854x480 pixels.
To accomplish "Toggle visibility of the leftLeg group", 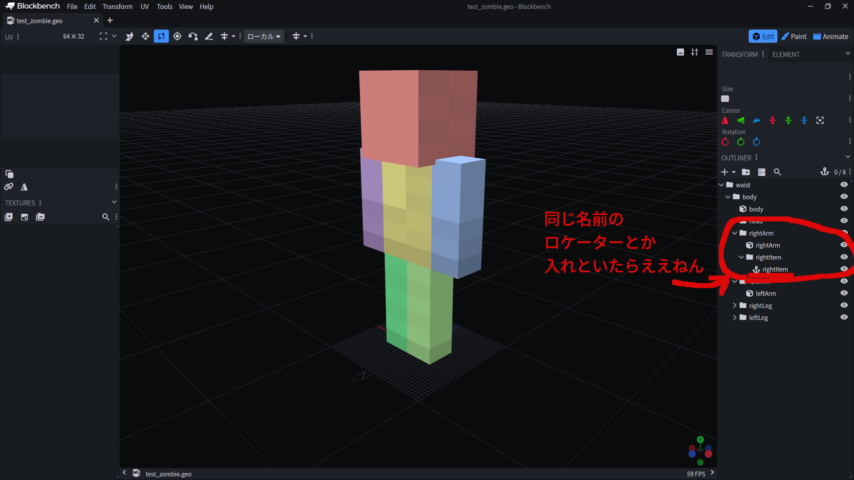I will coord(844,317).
